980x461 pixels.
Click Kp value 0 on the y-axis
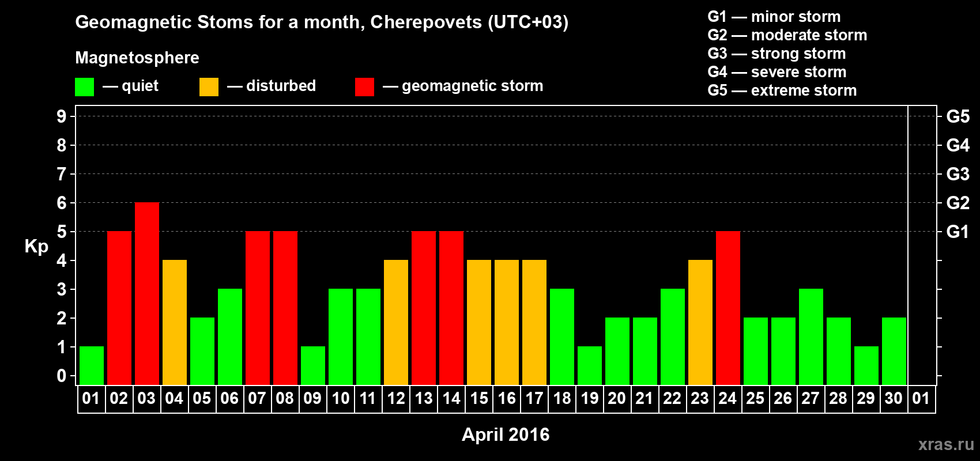coord(62,376)
